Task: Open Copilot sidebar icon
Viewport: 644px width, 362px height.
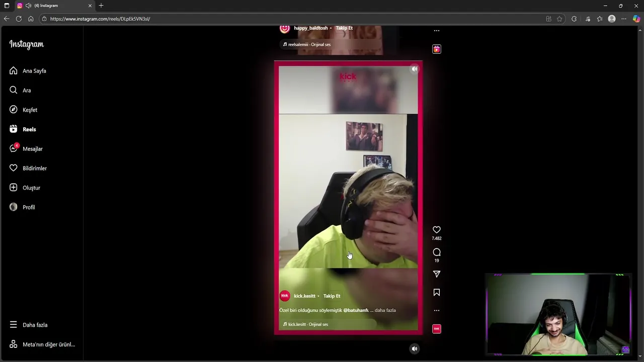Action: (636, 19)
